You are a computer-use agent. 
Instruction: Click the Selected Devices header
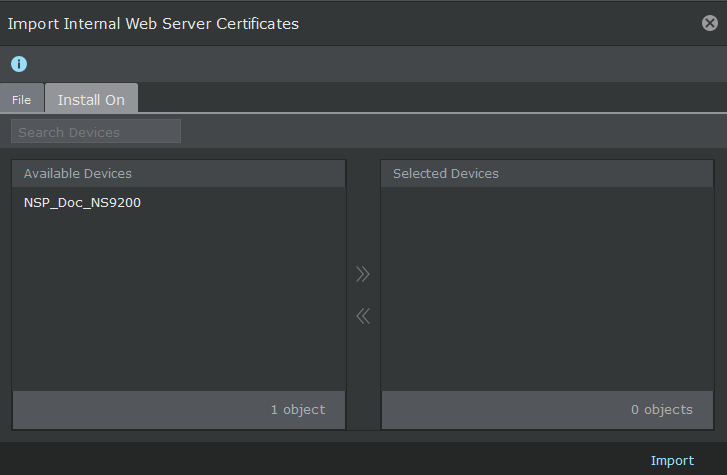click(547, 173)
